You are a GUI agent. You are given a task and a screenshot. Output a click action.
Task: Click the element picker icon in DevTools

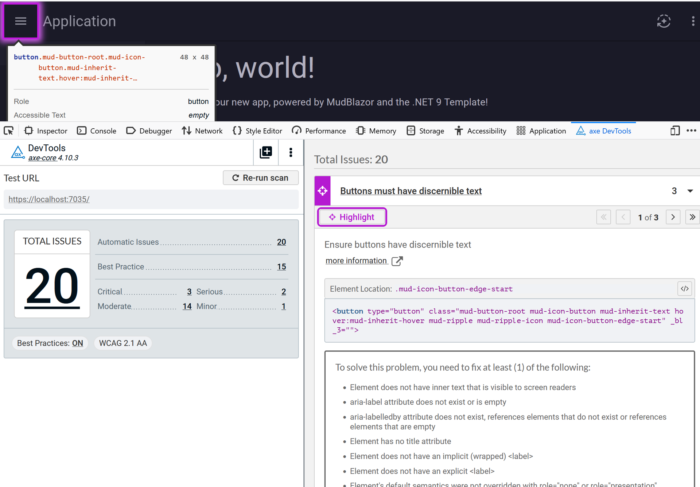9,131
